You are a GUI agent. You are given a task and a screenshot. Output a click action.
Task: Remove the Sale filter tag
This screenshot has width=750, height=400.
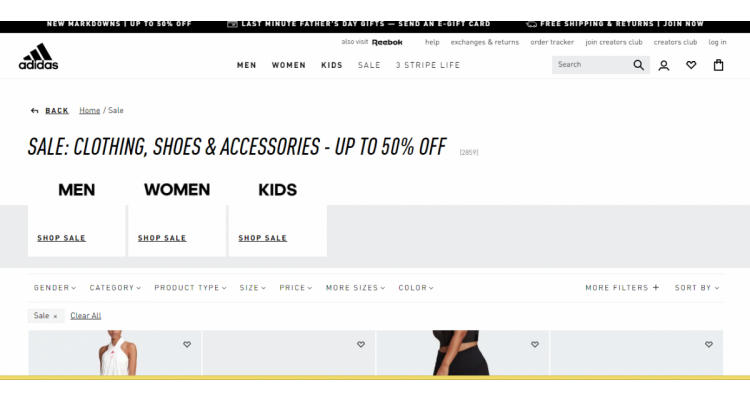[x=55, y=316]
